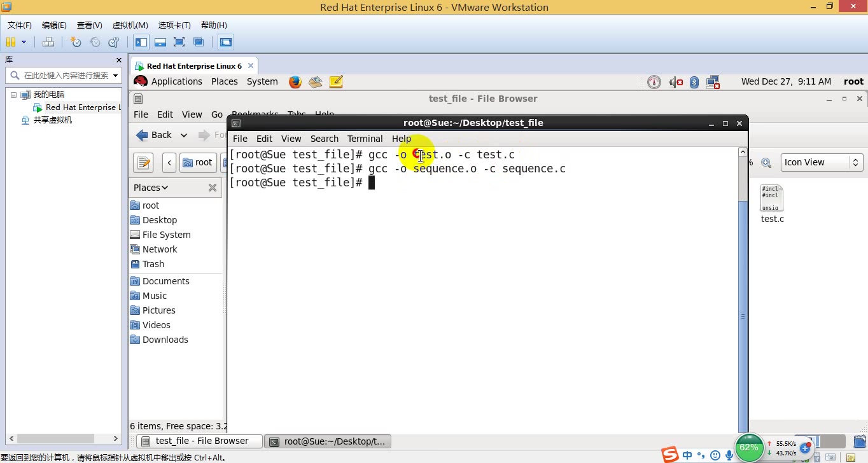Select Trash in Places sidebar
868x463 pixels.
(x=148, y=264)
